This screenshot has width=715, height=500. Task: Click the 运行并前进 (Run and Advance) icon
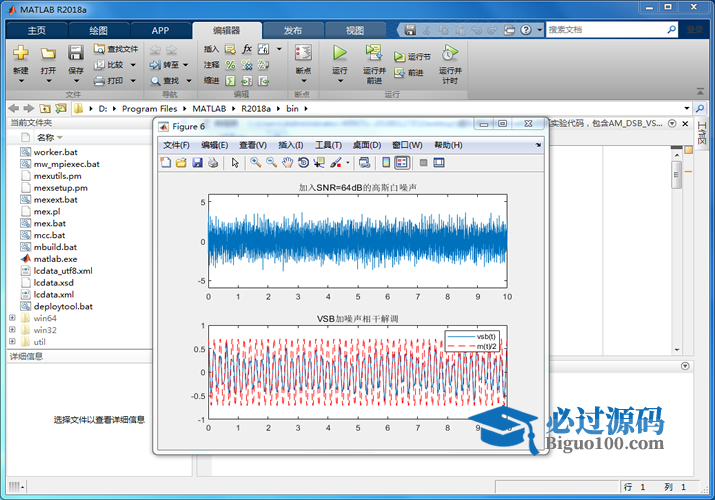click(x=374, y=53)
